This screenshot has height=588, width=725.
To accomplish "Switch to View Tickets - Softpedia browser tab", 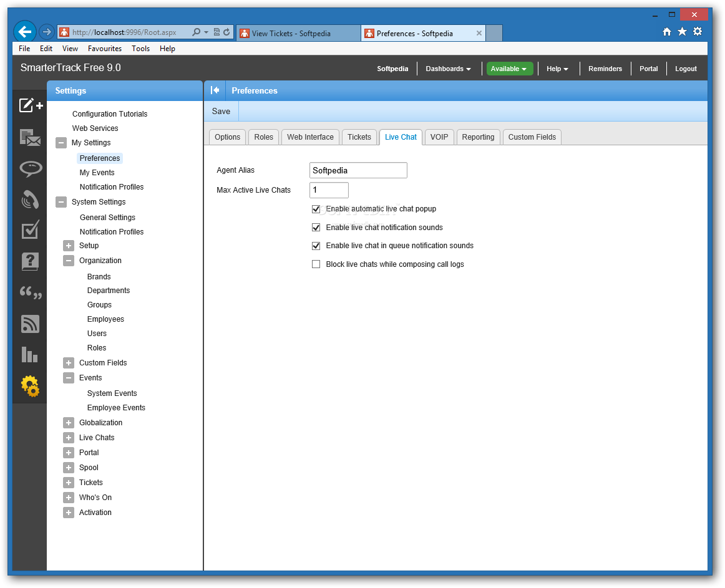I will 298,33.
